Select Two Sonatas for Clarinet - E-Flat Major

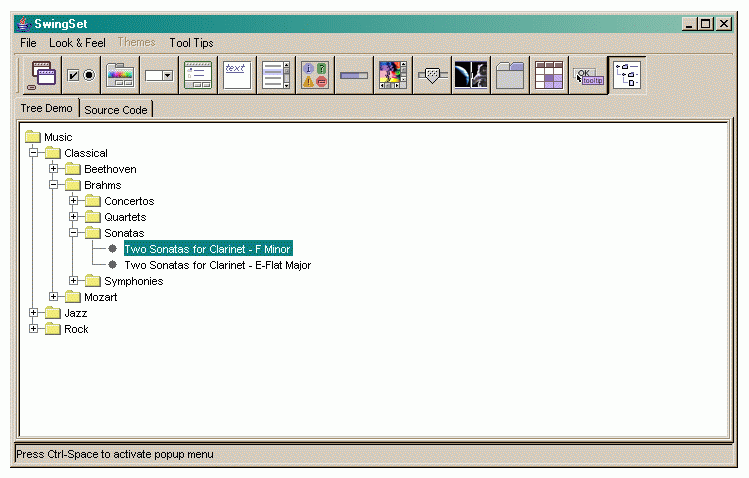(218, 265)
